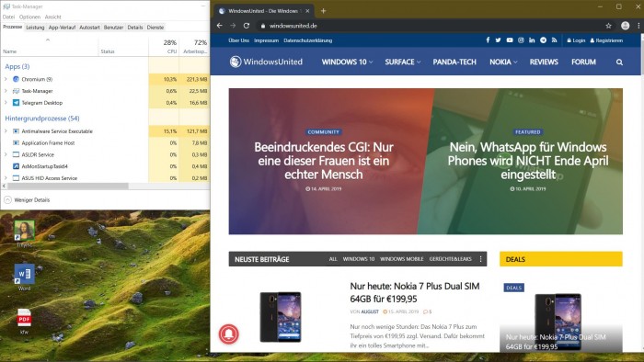Reload the windowsunited.de page
This screenshot has width=644, height=362.
(247, 26)
